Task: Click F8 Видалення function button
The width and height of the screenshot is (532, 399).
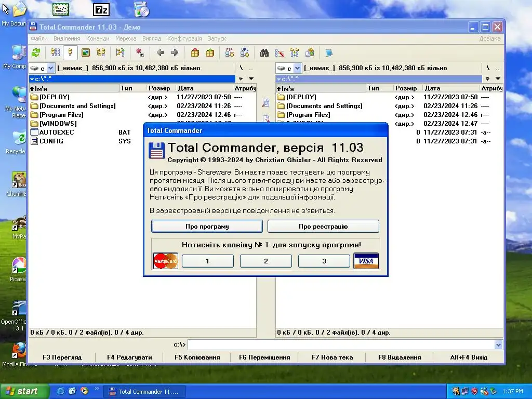Action: point(400,357)
